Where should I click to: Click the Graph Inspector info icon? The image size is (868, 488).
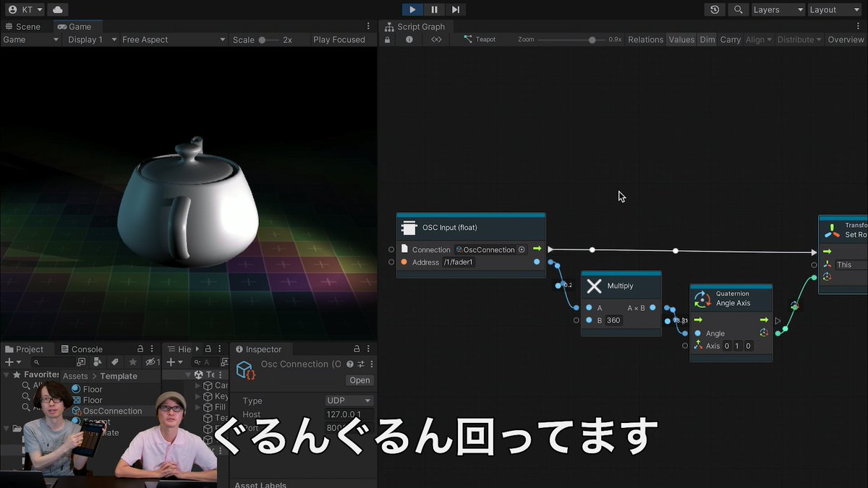click(409, 40)
